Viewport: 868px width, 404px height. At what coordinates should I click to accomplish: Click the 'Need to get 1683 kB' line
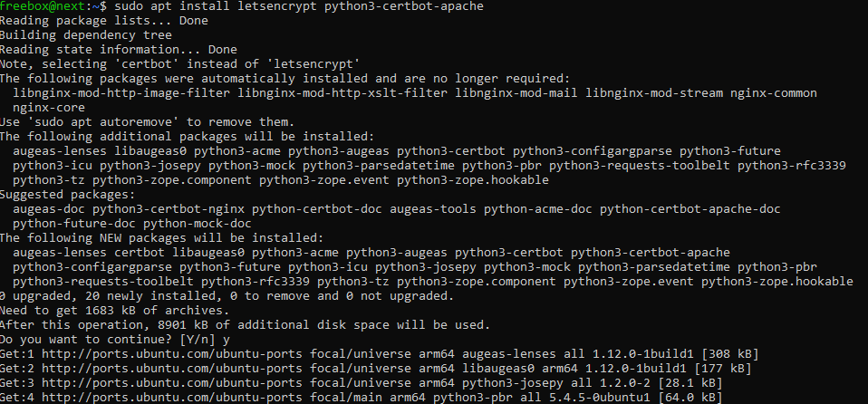118,311
